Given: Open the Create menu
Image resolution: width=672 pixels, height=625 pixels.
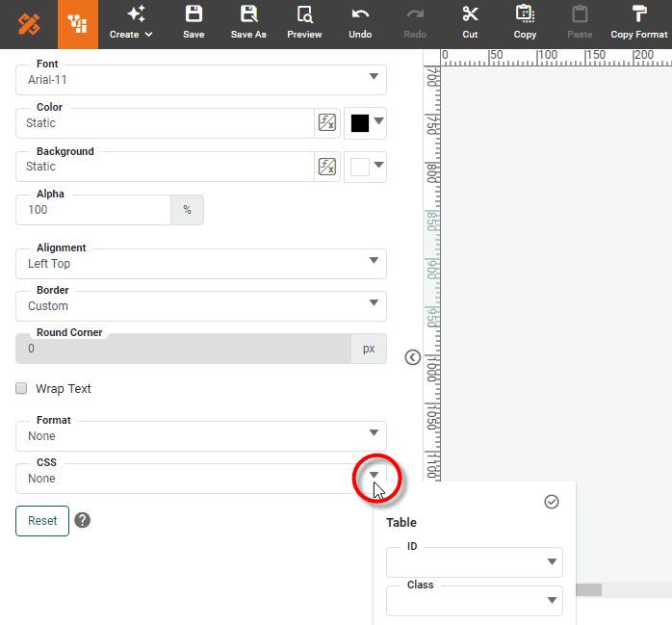Looking at the screenshot, I should pyautogui.click(x=131, y=23).
